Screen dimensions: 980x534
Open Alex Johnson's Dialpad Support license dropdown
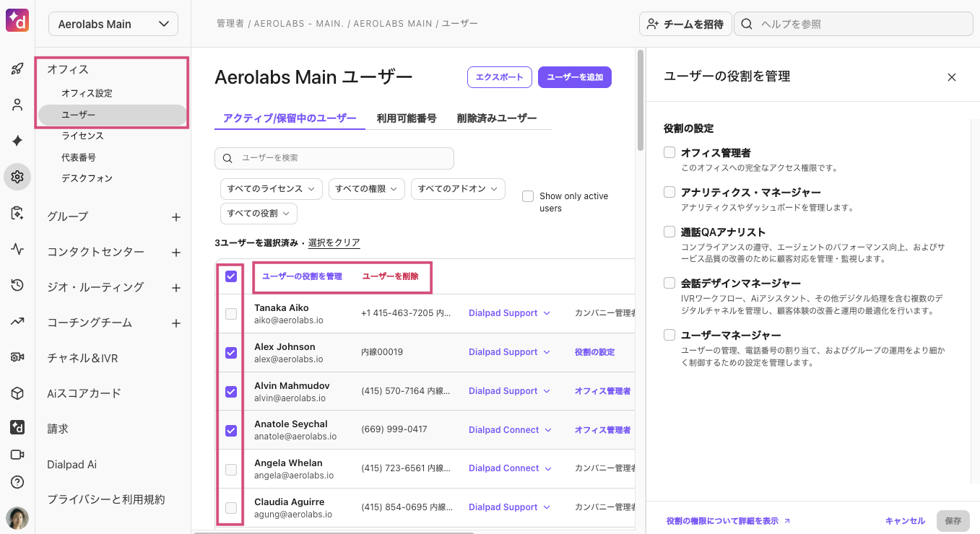click(510, 352)
